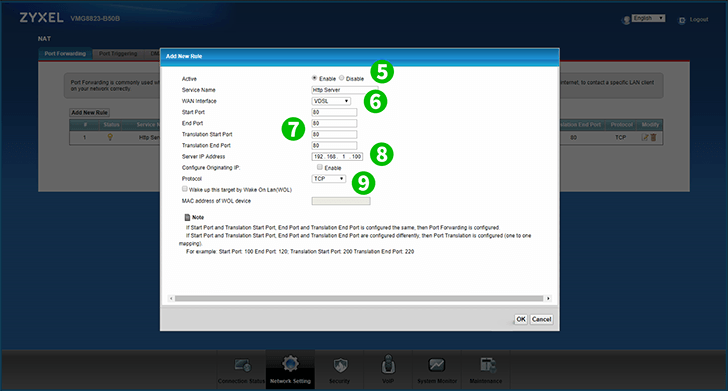The height and width of the screenshot is (391, 728).
Task: Click the scrollbar right arrow in dialog
Action: (548, 298)
